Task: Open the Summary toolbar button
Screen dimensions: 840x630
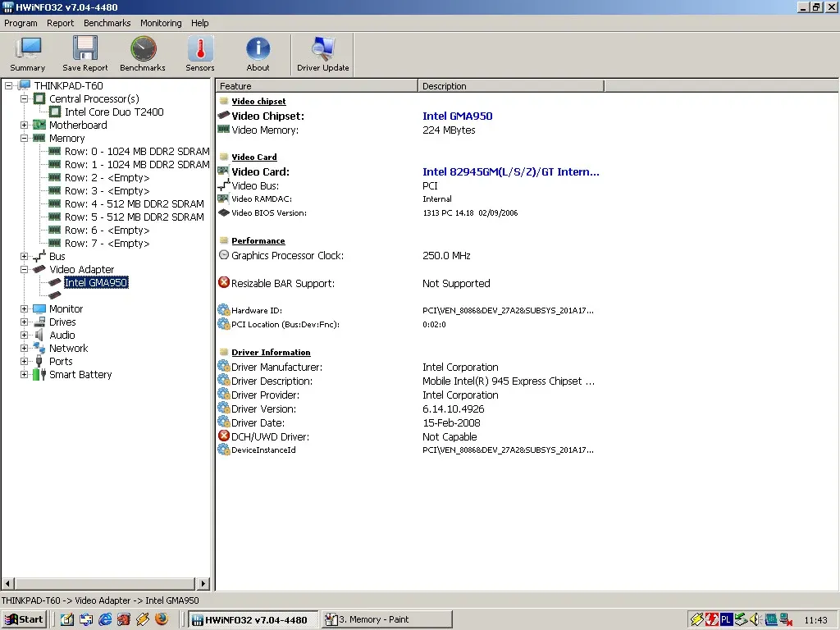Action: pos(28,54)
